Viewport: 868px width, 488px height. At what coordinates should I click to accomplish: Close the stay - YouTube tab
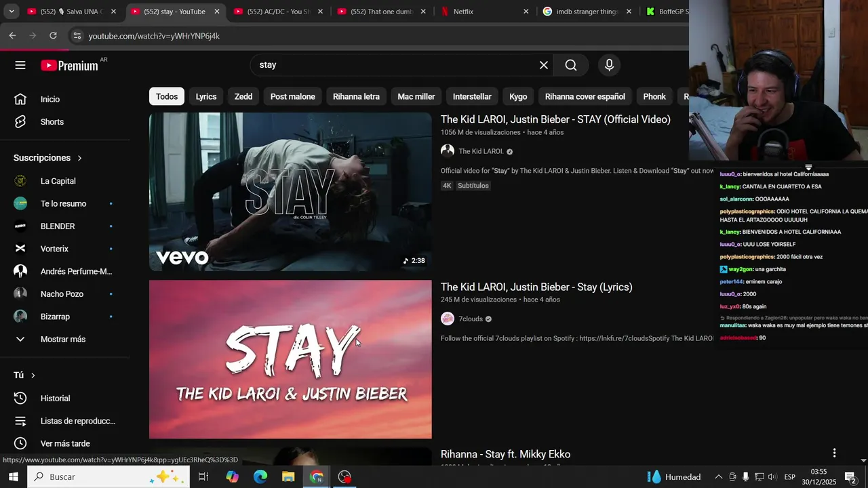[x=217, y=12]
